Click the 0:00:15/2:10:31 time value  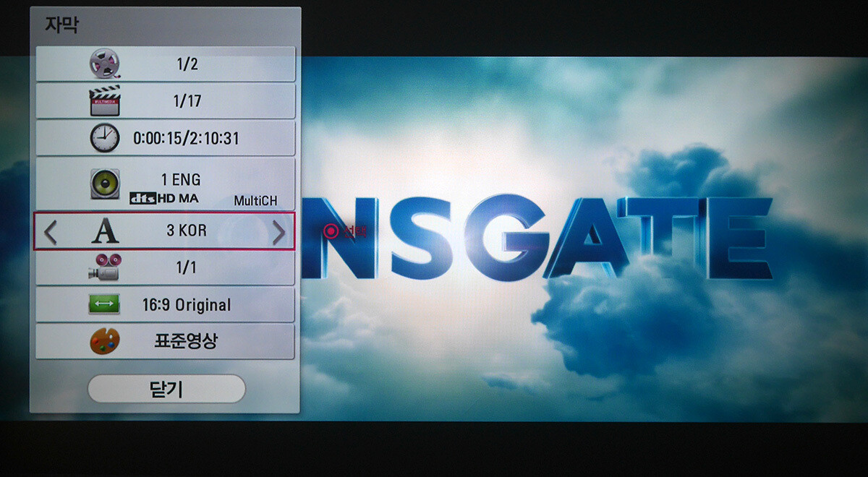click(x=186, y=139)
